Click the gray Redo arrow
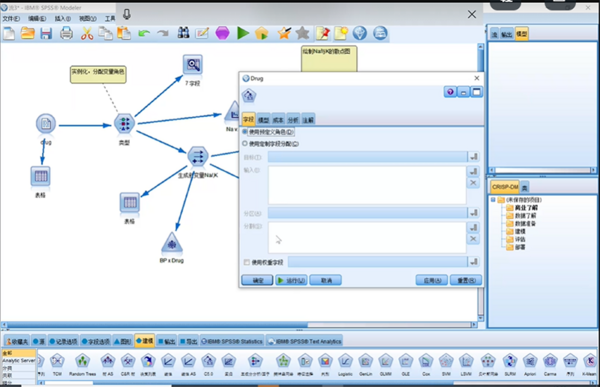600x387 pixels. 163,34
